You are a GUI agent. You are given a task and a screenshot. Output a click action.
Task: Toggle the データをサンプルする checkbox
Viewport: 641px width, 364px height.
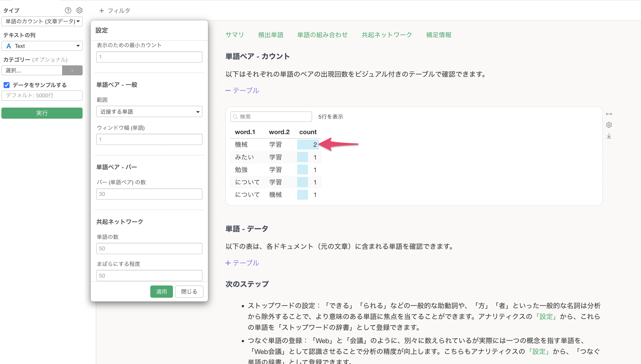click(x=7, y=85)
